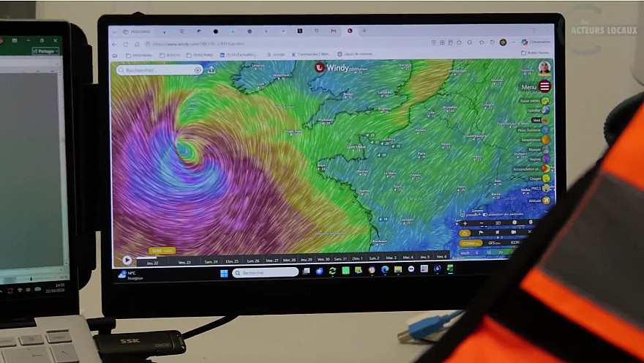Select the Satellite layer icon
644x363 pixels.
pos(545,110)
